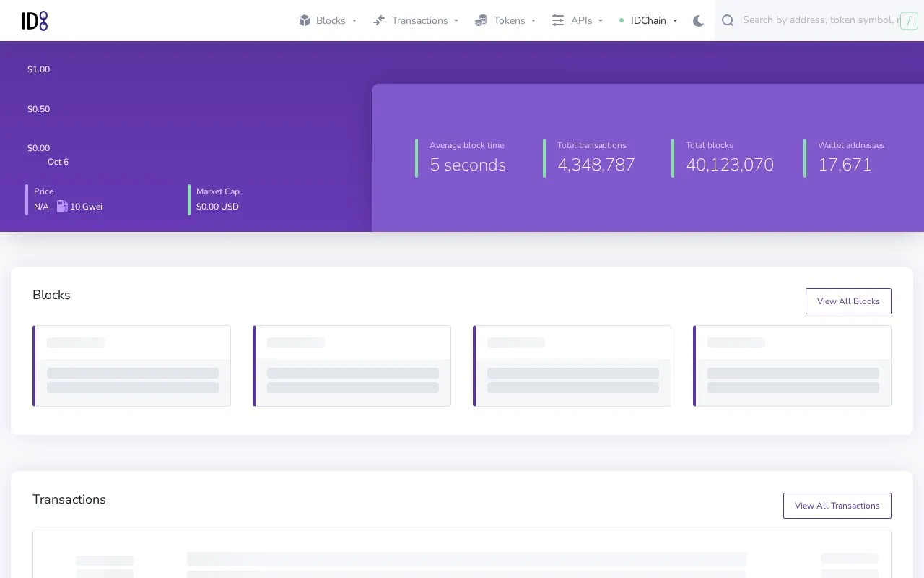Click the Oct 6 chart date label

[x=58, y=162]
